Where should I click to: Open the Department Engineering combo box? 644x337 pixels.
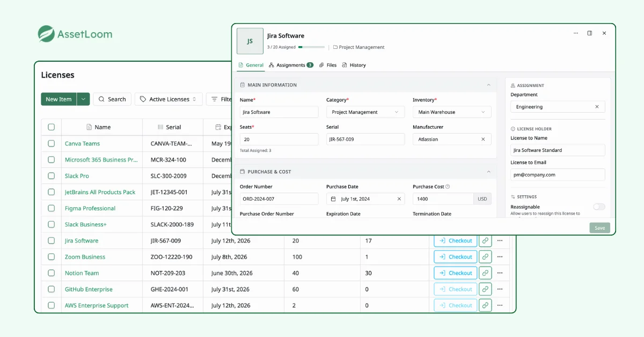558,107
